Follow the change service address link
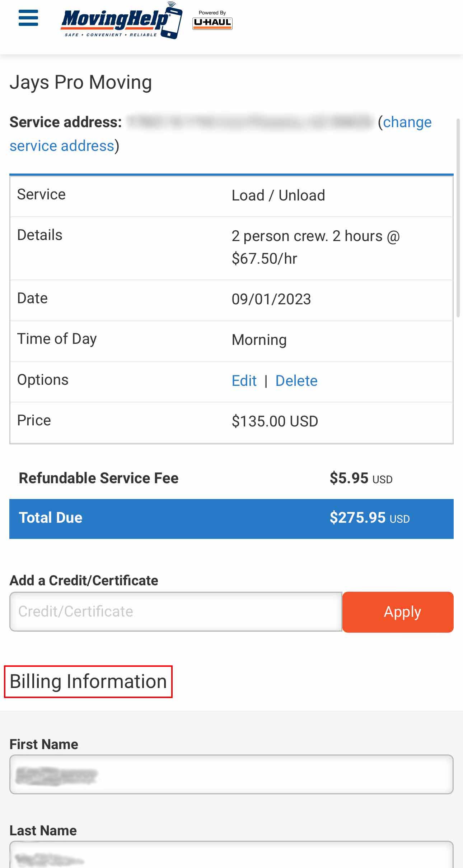Screen dimensions: 463x868 click(407, 123)
